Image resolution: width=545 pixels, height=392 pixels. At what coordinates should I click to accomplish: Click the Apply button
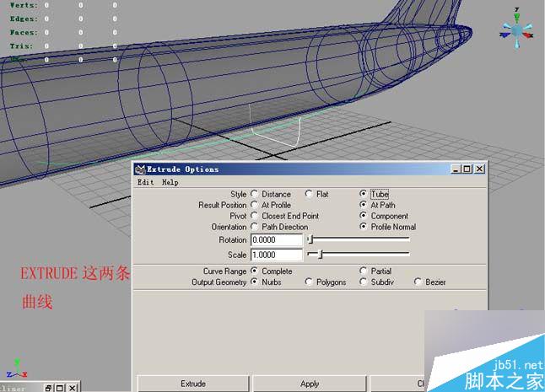tap(310, 384)
